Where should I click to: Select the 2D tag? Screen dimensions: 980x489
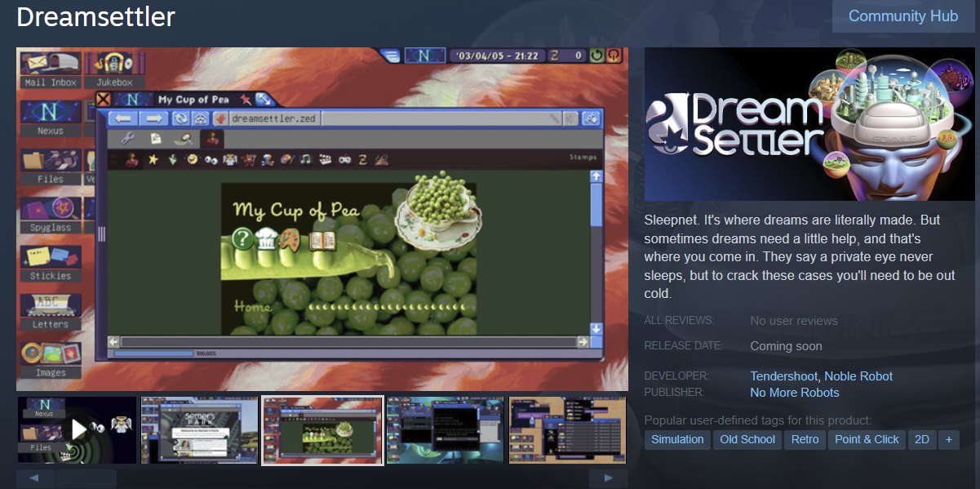point(922,439)
